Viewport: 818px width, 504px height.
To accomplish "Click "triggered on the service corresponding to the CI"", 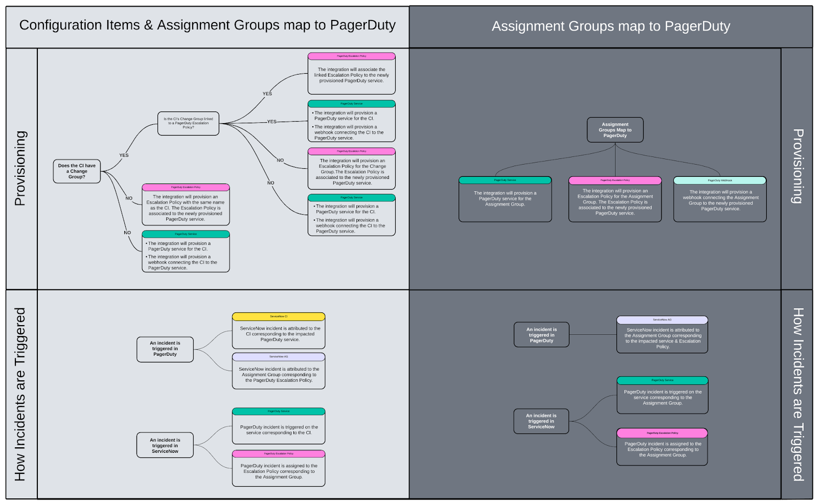I will click(279, 426).
